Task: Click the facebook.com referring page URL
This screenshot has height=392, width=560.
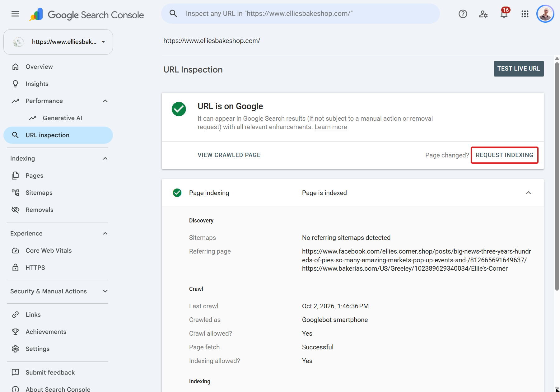Action: tap(416, 255)
